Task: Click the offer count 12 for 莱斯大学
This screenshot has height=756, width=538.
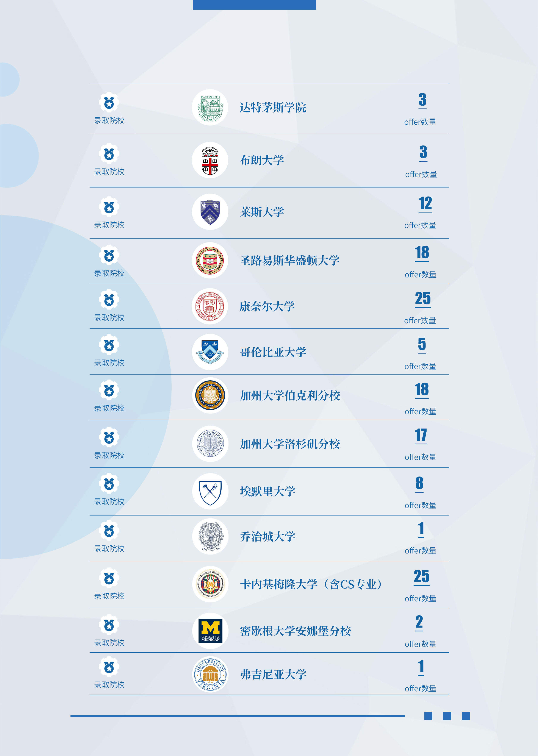Action: point(425,203)
